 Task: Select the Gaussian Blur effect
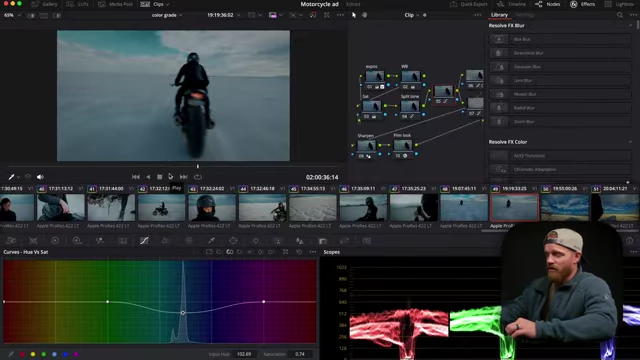tap(560, 67)
